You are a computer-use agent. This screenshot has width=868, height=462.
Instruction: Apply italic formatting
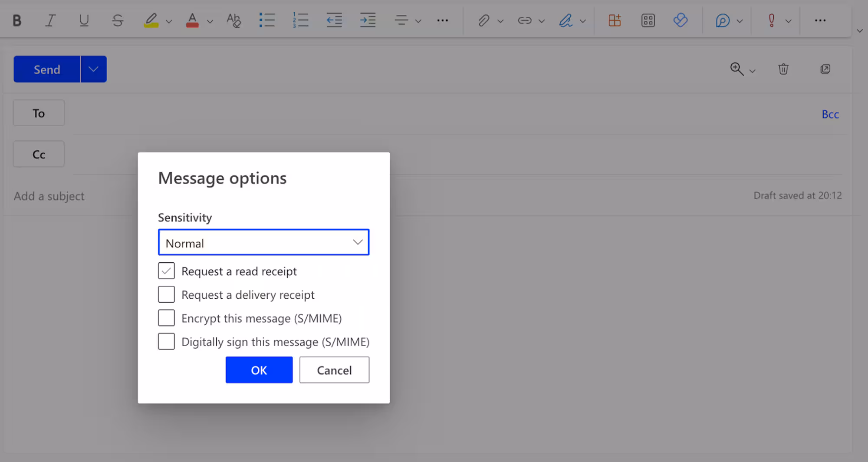(50, 20)
